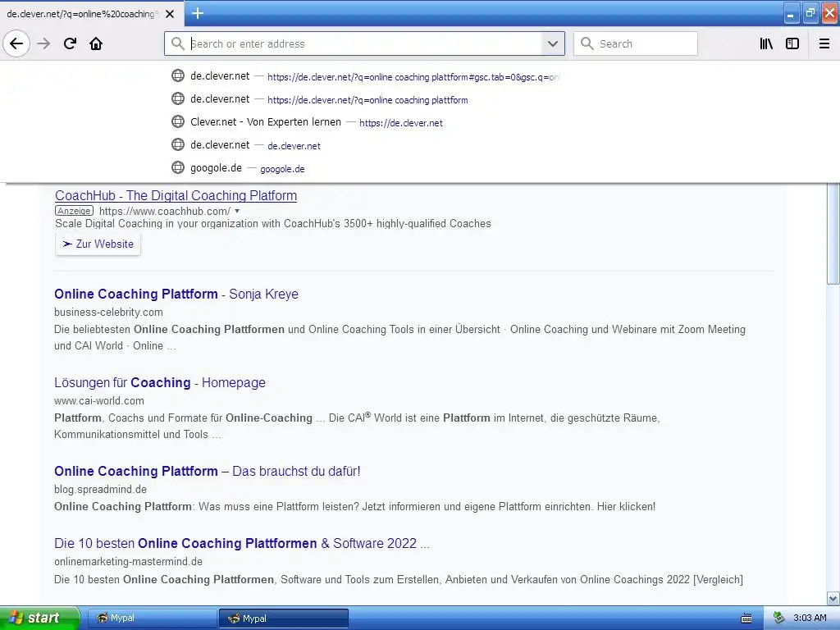840x630 pixels.
Task: Click the 3:03 AM clock
Action: pyautogui.click(x=810, y=619)
